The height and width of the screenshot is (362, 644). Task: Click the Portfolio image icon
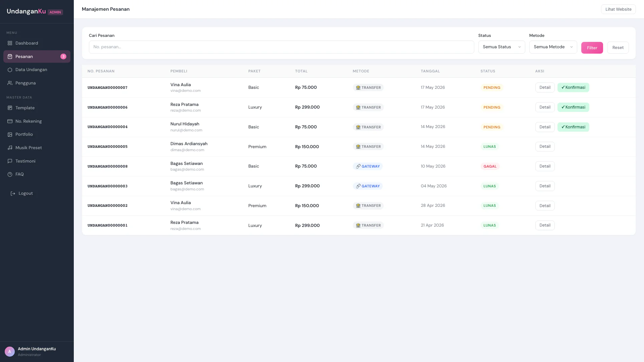click(10, 134)
